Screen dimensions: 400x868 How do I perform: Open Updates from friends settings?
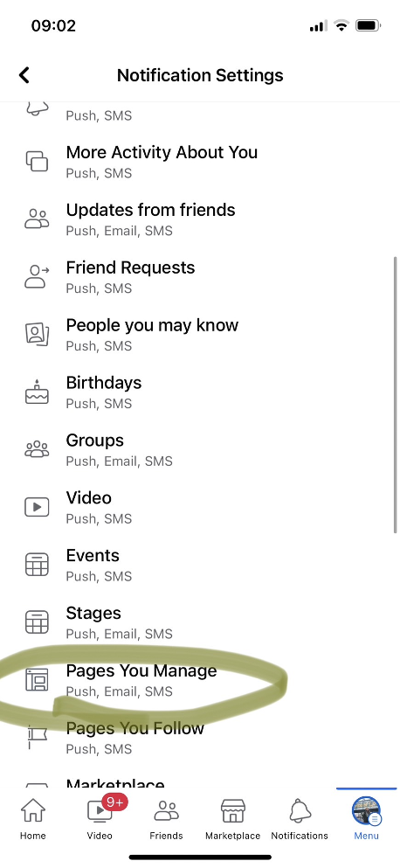point(200,219)
